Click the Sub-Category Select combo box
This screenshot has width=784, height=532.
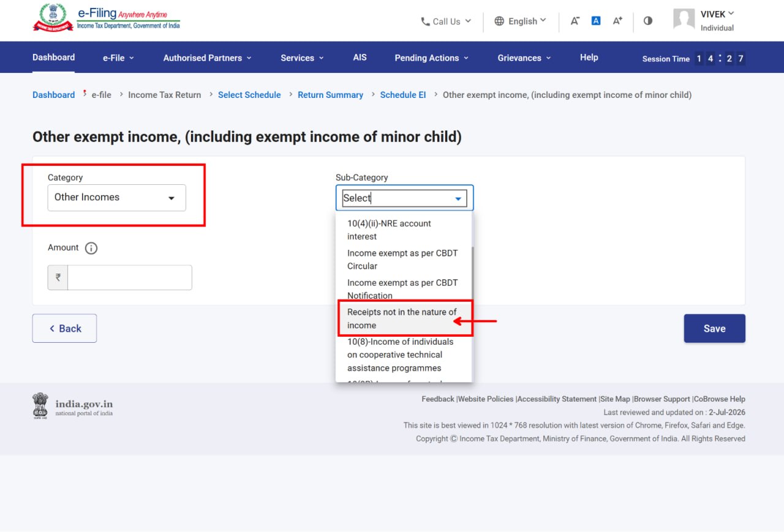404,198
